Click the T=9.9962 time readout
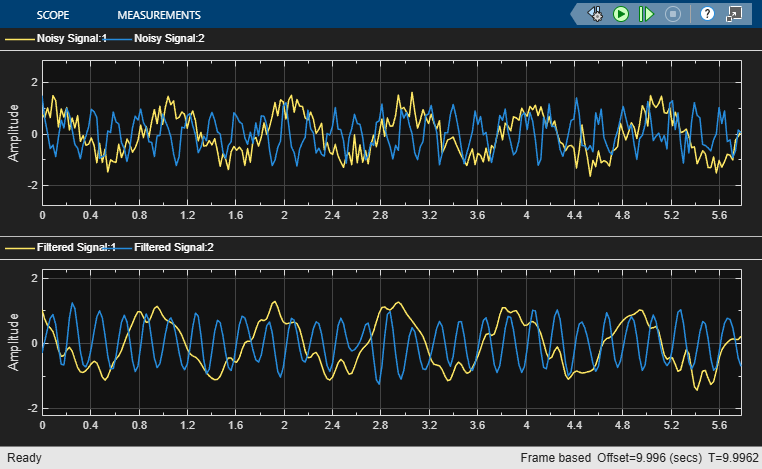 coord(726,458)
